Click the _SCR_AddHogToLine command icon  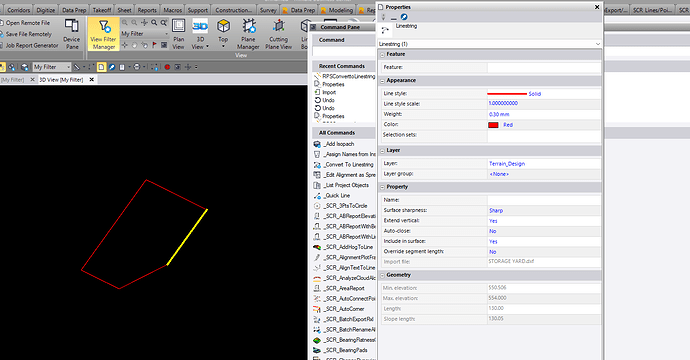pyautogui.click(x=317, y=247)
